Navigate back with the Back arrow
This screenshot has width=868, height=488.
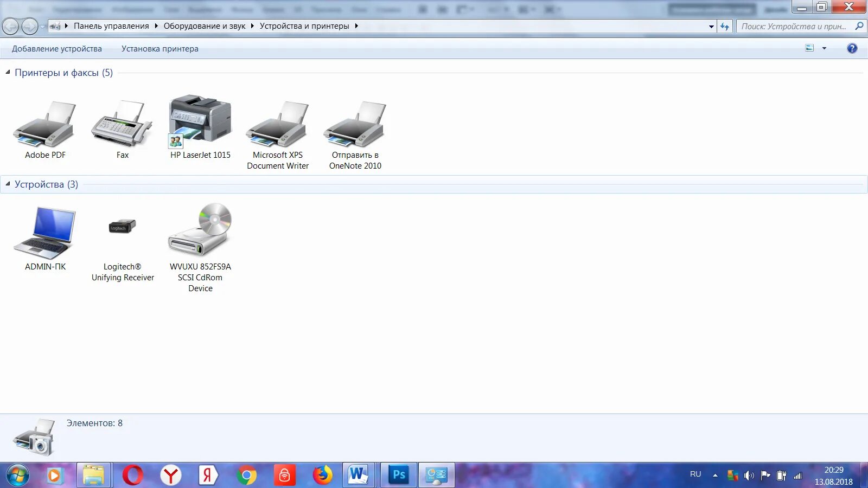10,26
